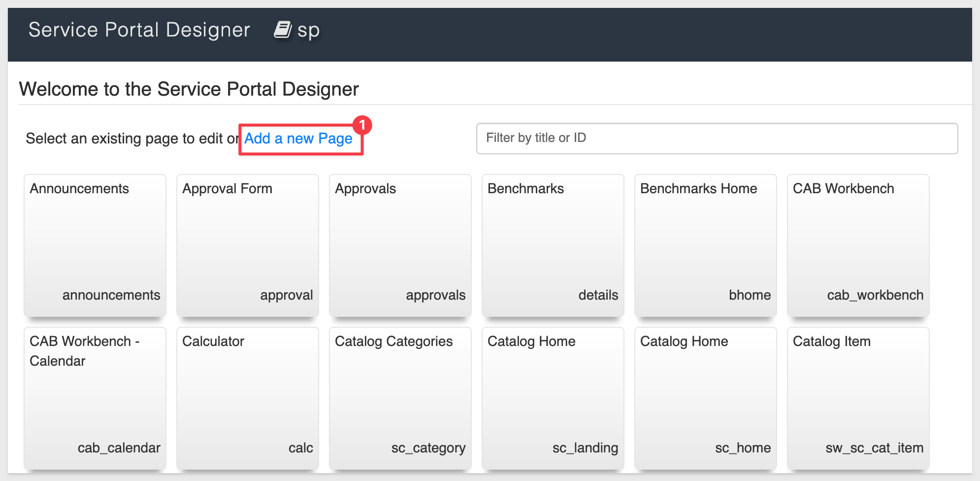Open the Announcements page tile
Image resolution: width=980 pixels, height=481 pixels.
(95, 245)
